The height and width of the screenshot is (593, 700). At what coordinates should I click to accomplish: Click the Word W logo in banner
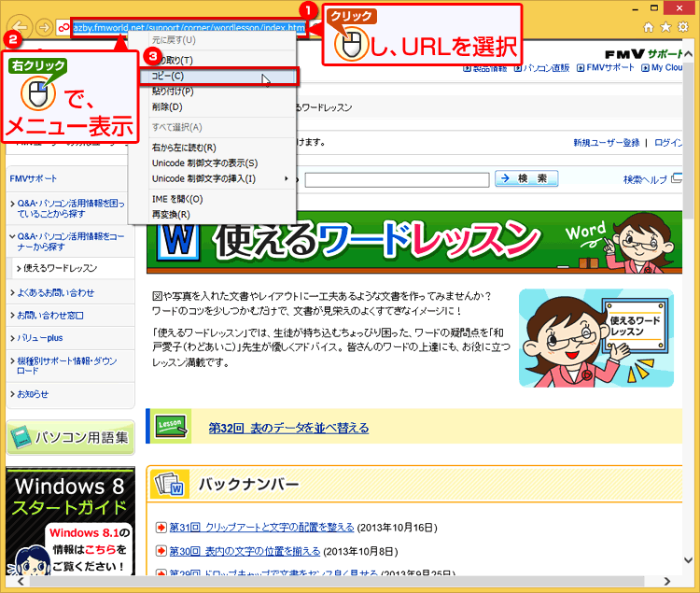tap(179, 243)
